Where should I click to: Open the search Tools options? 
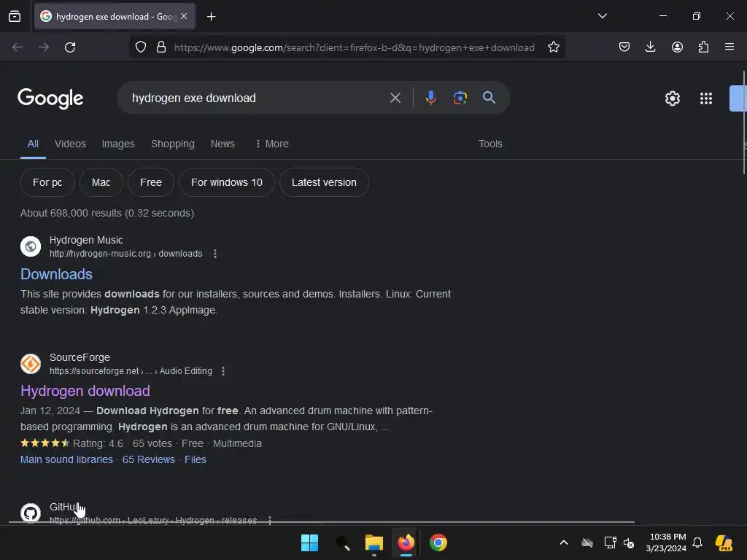pos(490,144)
